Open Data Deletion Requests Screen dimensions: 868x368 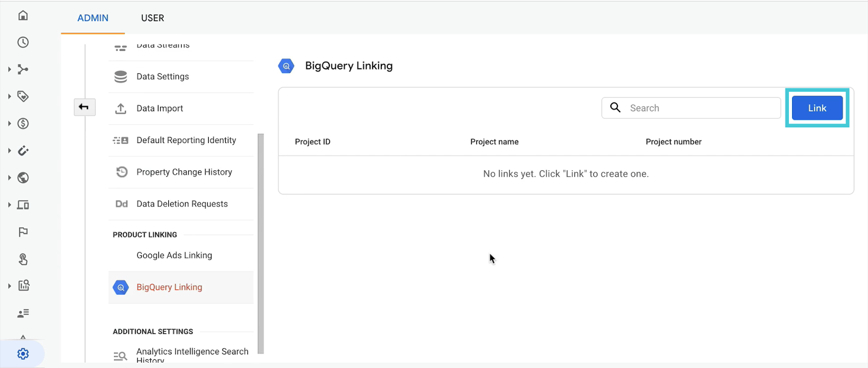point(181,204)
